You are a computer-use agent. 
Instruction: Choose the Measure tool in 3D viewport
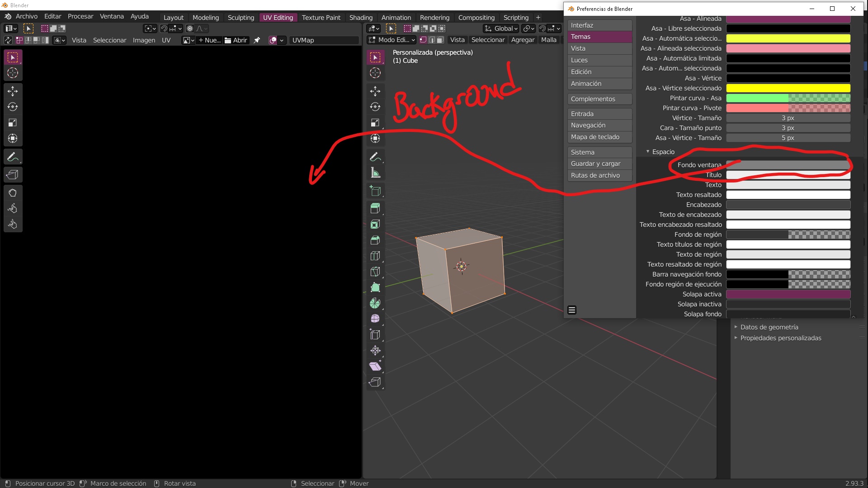point(375,173)
